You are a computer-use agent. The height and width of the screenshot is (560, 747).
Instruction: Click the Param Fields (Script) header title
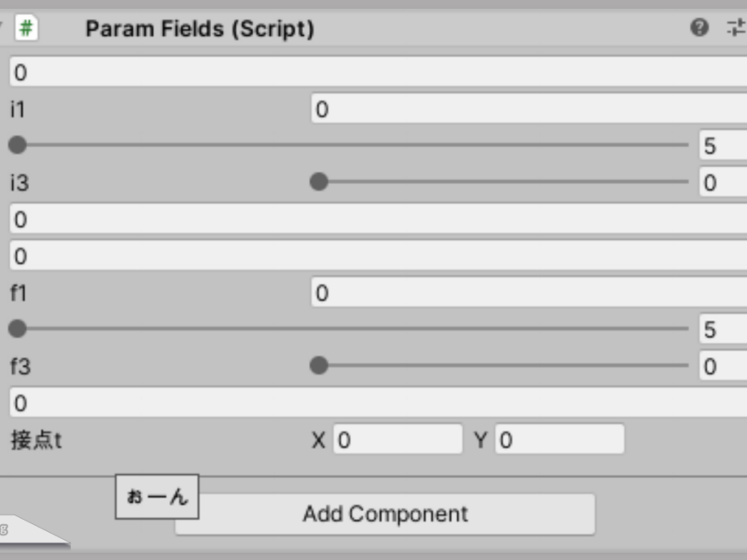tap(200, 29)
